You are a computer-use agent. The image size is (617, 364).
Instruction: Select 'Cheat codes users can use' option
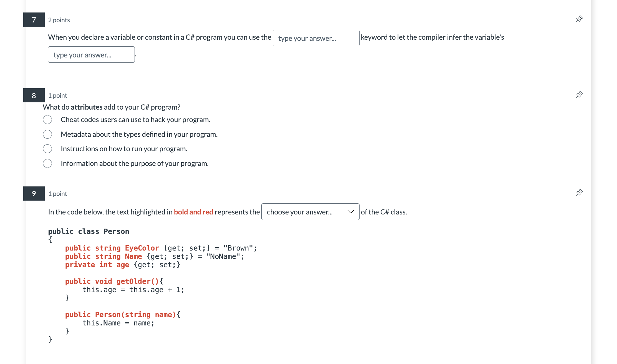point(47,120)
